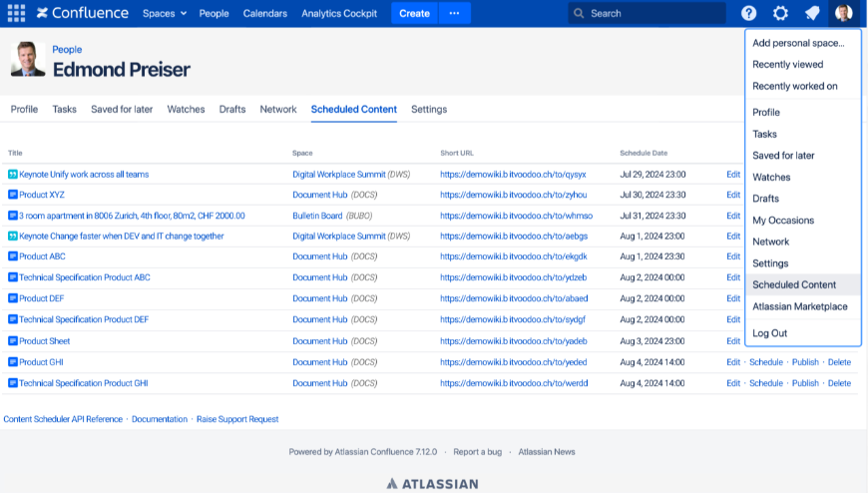The height and width of the screenshot is (493, 868).
Task: Open the administration gear icon
Action: click(780, 13)
